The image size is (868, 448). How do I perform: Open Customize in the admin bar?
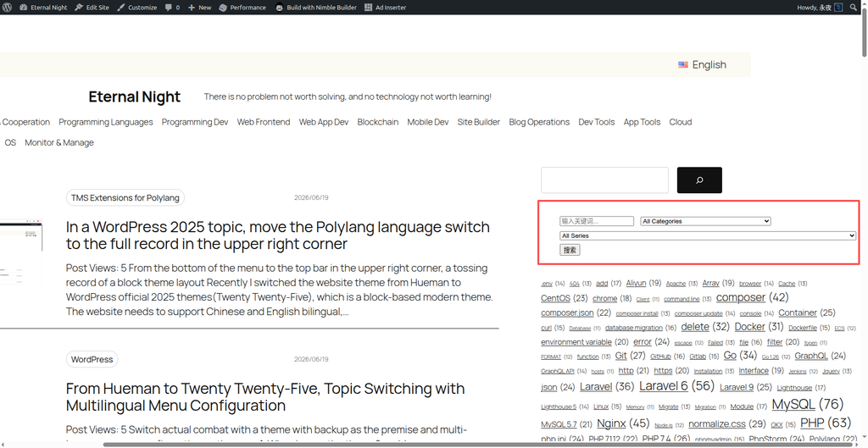pos(136,7)
